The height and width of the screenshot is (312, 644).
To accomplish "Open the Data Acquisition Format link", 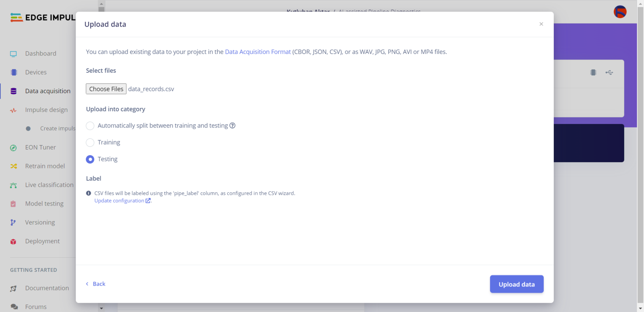I will (258, 52).
